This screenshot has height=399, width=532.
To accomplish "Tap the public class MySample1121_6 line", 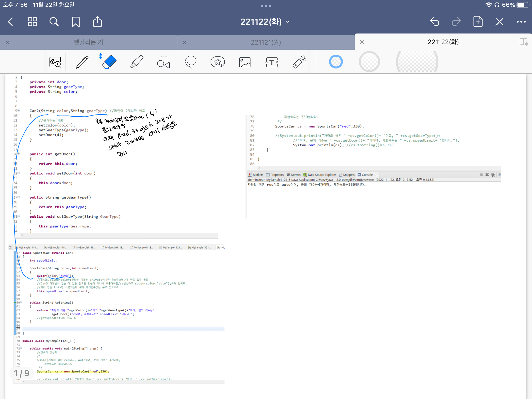I will point(49,341).
